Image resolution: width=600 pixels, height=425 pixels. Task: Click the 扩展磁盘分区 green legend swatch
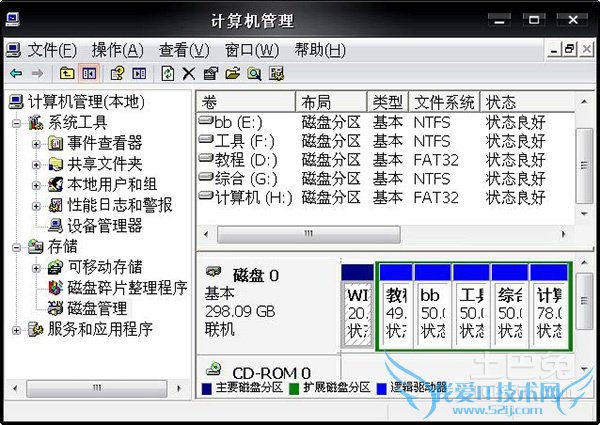(294, 389)
